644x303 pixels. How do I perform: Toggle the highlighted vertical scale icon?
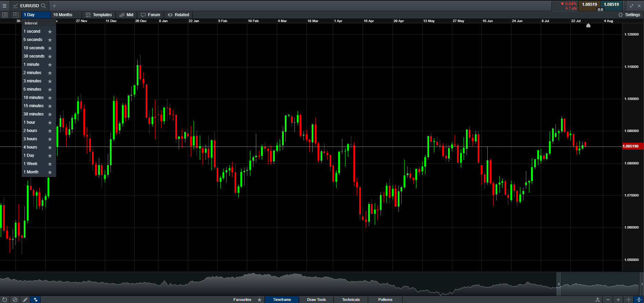(639, 300)
